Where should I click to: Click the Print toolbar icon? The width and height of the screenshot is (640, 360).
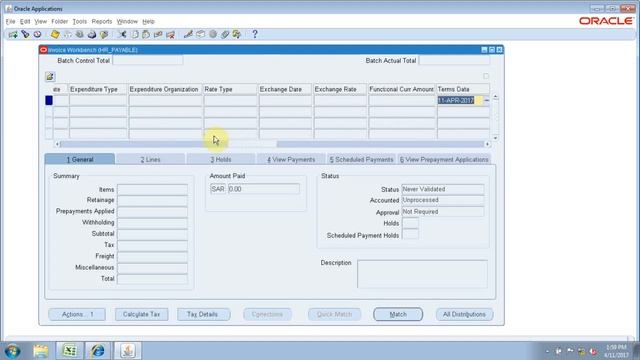click(92, 35)
